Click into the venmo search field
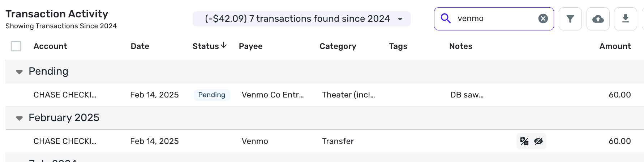This screenshot has height=162, width=644. pos(495,18)
